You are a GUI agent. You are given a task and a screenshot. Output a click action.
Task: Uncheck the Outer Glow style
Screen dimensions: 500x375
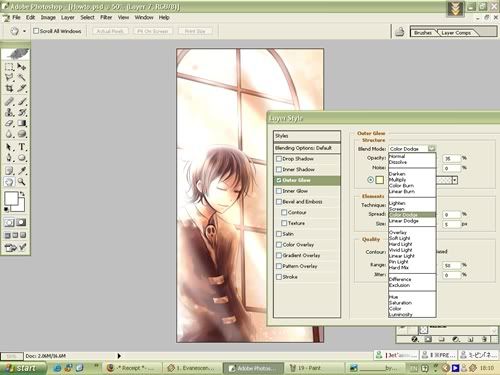(x=279, y=180)
